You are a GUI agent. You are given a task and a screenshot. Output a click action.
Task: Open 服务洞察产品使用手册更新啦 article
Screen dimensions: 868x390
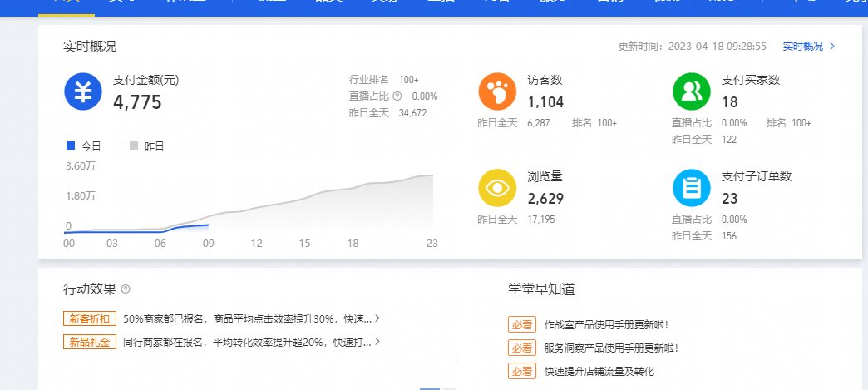click(611, 348)
